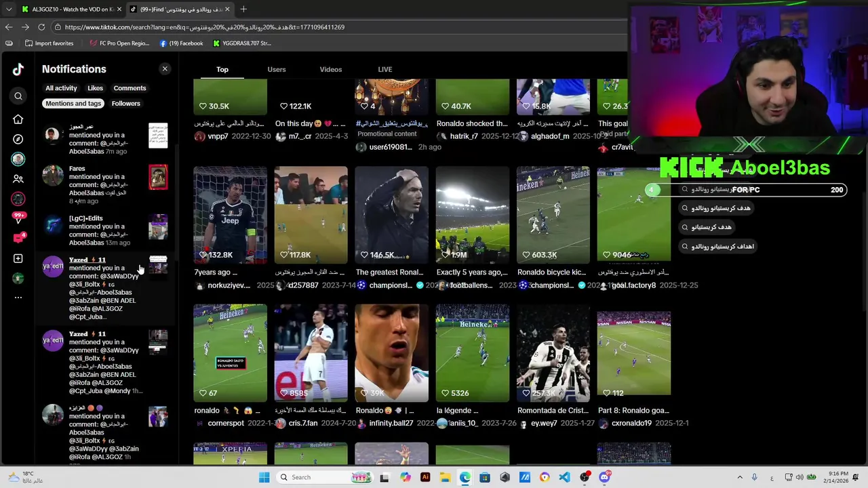The width and height of the screenshot is (868, 488).
Task: Open the Fares mention notification
Action: tap(105, 185)
